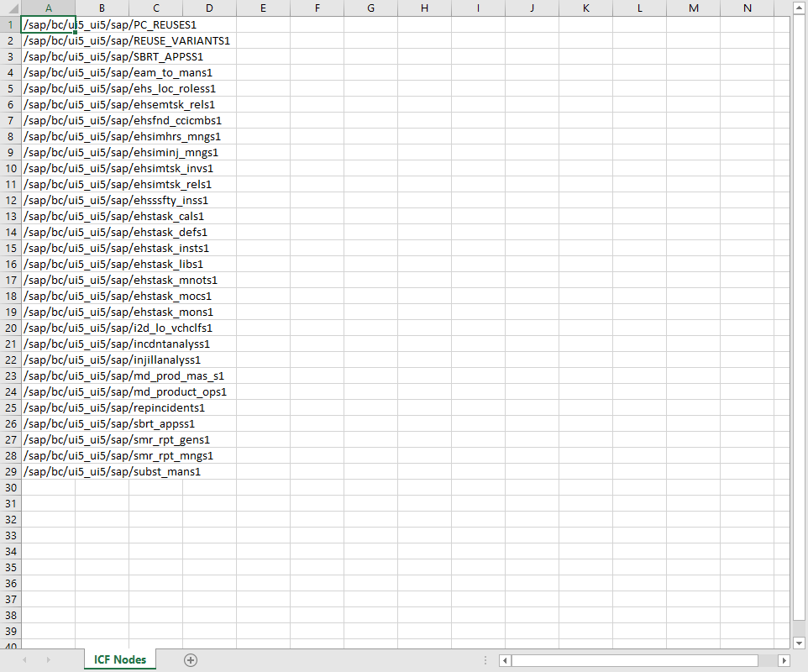The image size is (808, 672).
Task: Click the horizontal scrollbar thumb
Action: (634, 660)
